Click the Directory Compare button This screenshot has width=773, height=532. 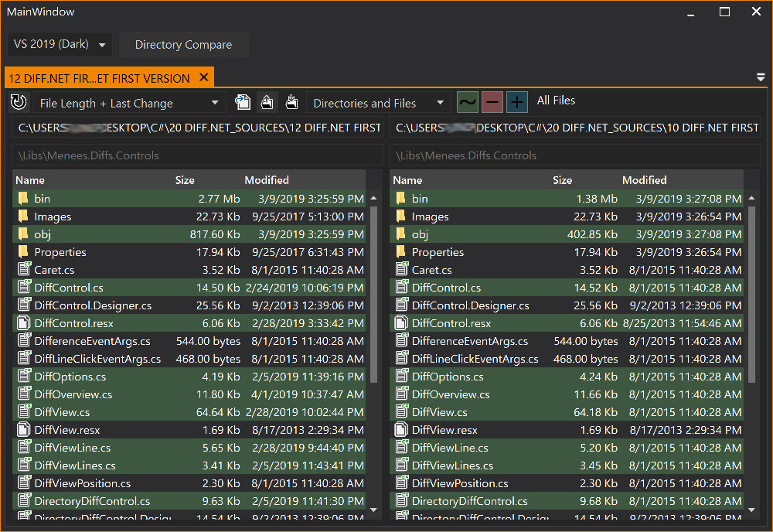(183, 44)
